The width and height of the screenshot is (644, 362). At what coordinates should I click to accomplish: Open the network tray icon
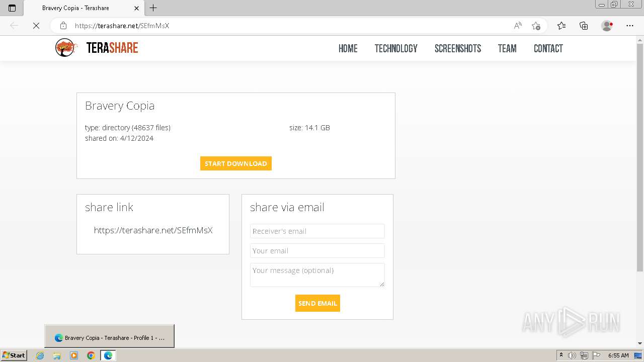point(584,355)
